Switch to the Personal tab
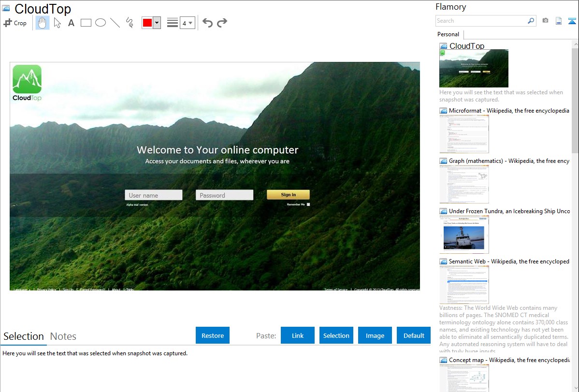Viewport: 579px width, 392px height. (448, 34)
